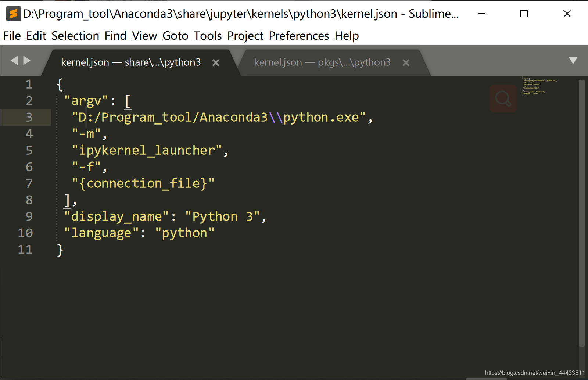Open the Project menu

coord(245,36)
